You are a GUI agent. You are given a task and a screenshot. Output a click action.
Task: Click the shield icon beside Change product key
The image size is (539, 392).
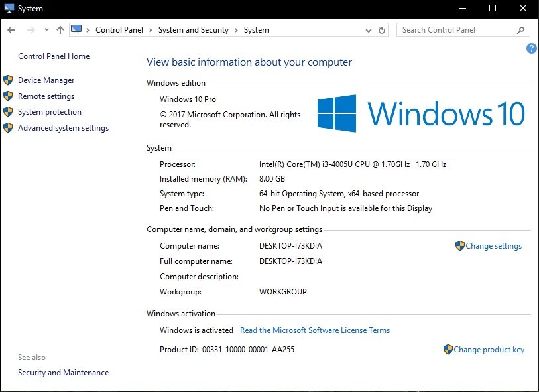point(448,350)
